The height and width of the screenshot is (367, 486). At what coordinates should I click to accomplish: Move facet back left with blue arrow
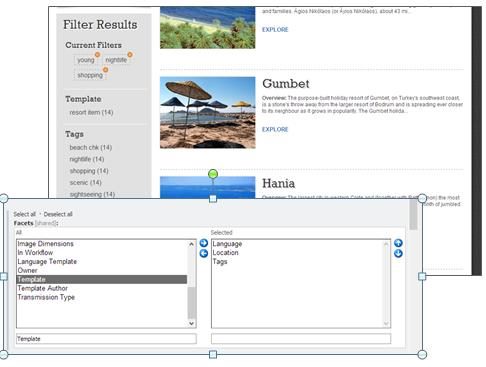(x=204, y=254)
